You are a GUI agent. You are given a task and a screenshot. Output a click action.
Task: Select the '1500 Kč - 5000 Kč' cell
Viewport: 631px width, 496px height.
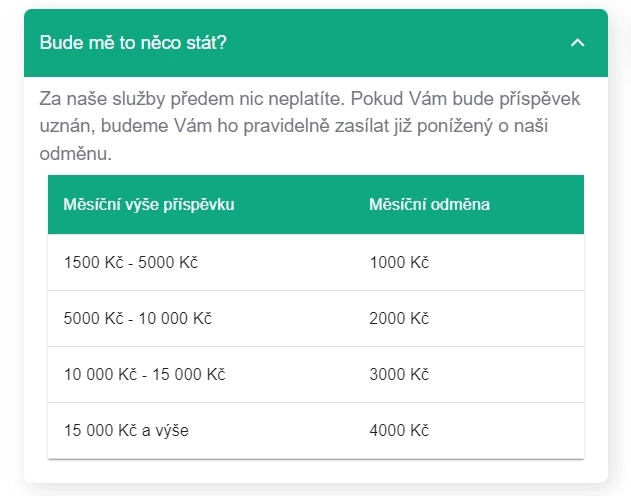[131, 262]
